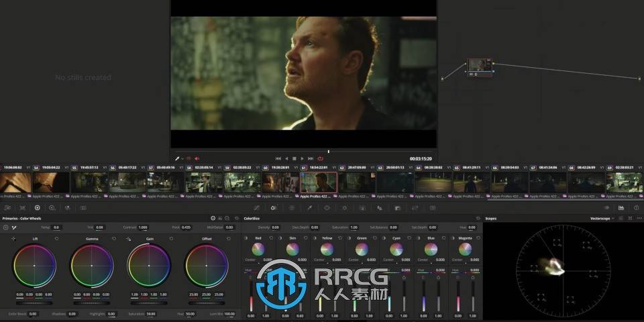The width and height of the screenshot is (644, 322).
Task: Pick black point with Lift crosshair
Action: pyautogui.click(x=14, y=238)
